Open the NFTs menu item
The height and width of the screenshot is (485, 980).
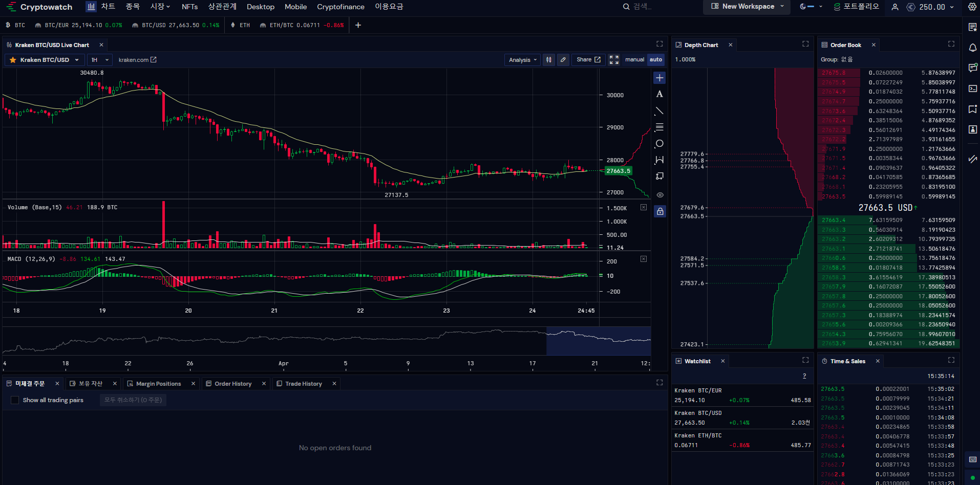coord(189,7)
